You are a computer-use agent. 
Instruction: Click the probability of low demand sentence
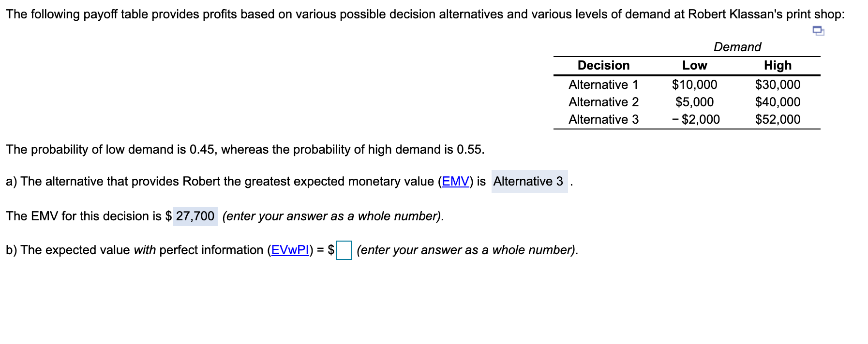pyautogui.click(x=245, y=149)
